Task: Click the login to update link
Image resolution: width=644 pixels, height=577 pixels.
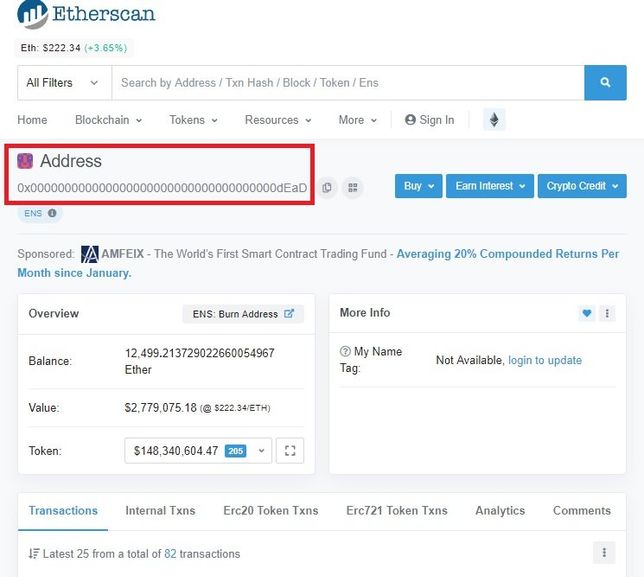Action: (x=544, y=360)
